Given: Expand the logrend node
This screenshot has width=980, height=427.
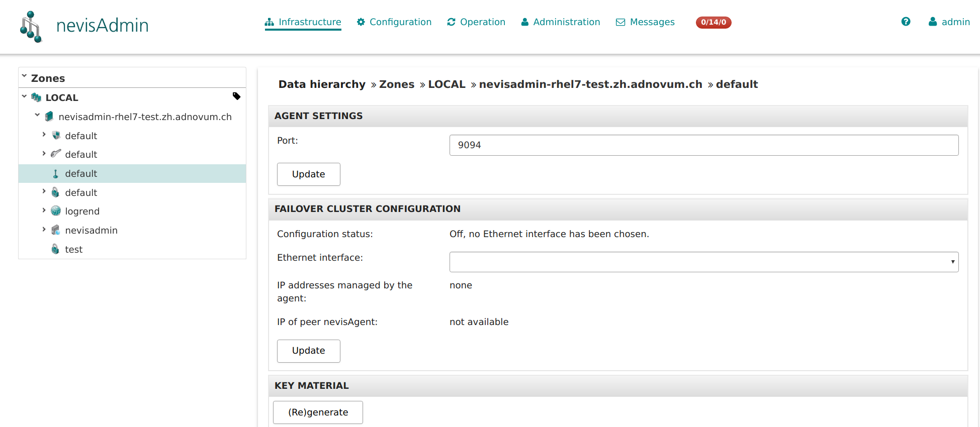Looking at the screenshot, I should point(44,210).
